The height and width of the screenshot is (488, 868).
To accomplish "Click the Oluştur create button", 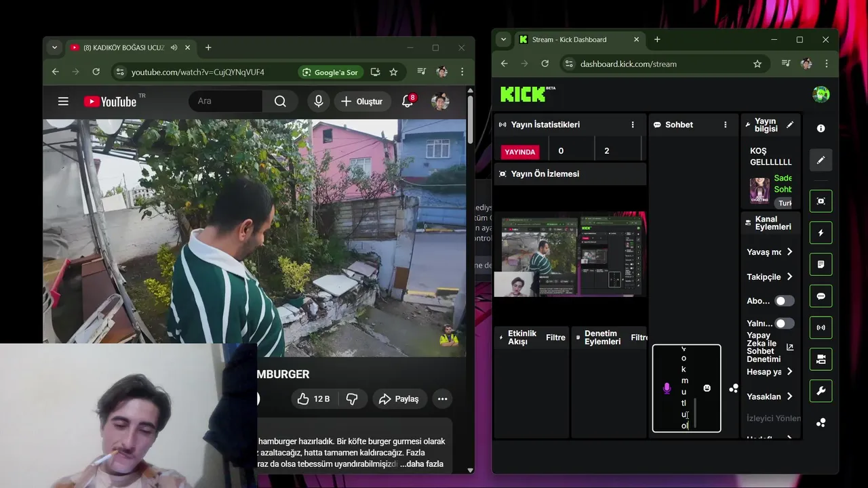I will pyautogui.click(x=362, y=101).
